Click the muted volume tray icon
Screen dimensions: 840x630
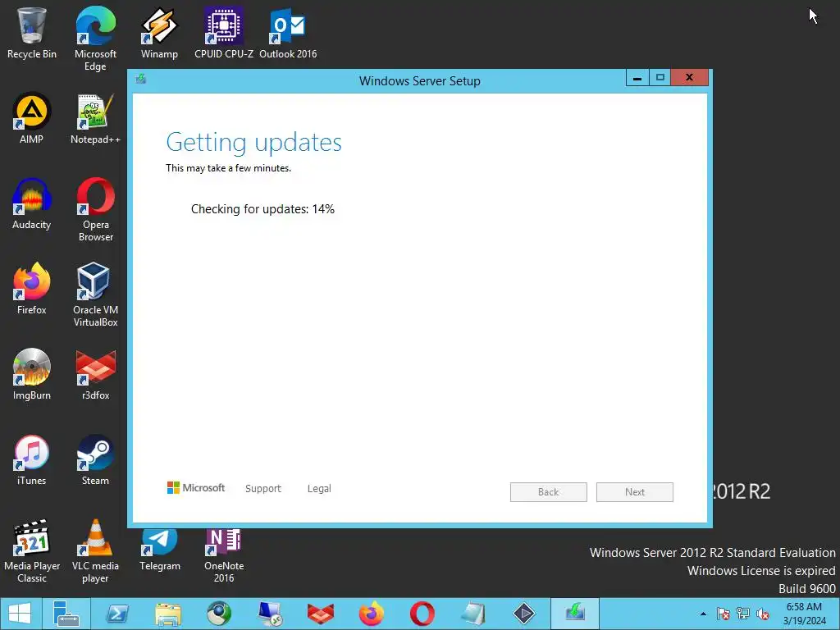[763, 614]
